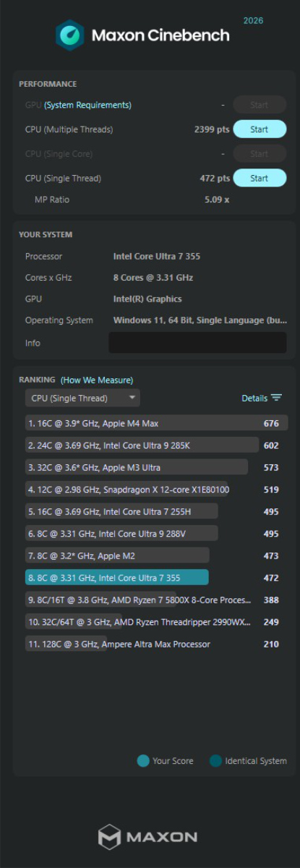
Task: Click the Cinebench logo icon
Action: [x=71, y=35]
